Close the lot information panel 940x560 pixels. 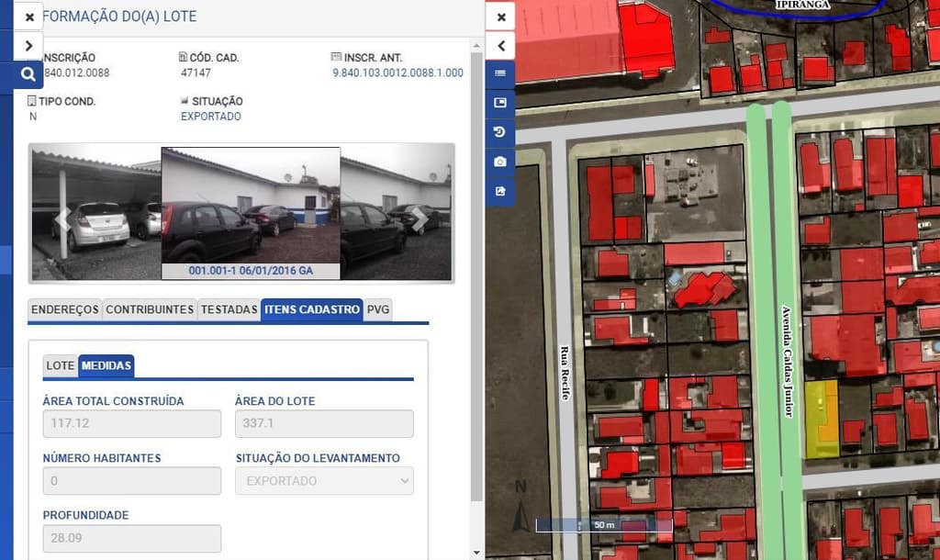click(x=28, y=17)
